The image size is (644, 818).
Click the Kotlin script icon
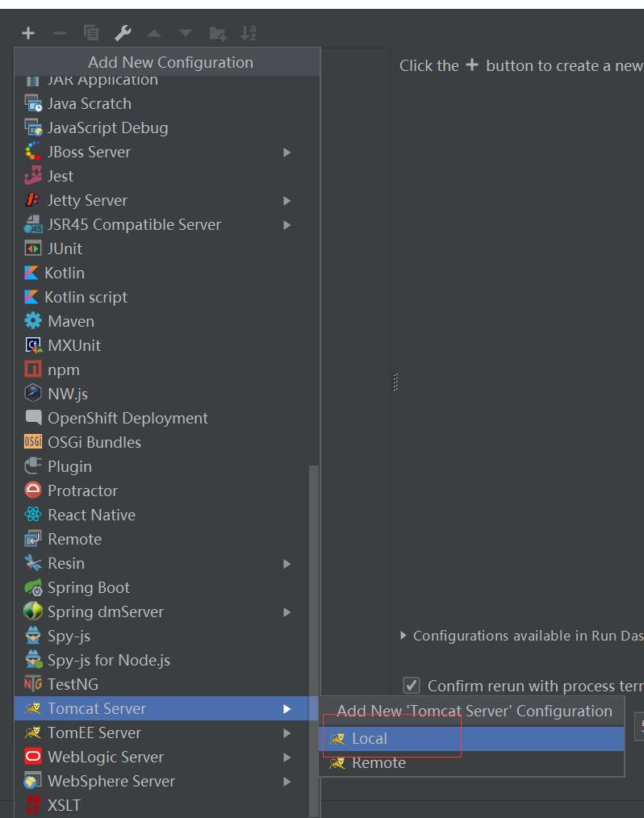pyautogui.click(x=31, y=297)
